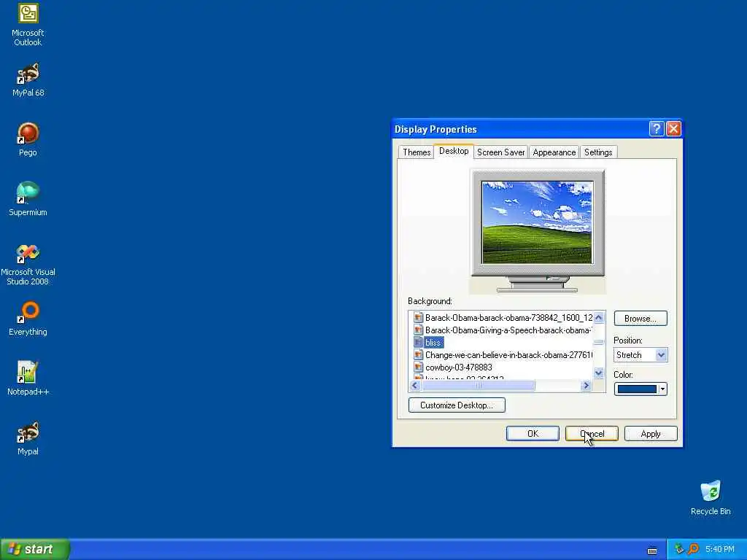
Task: Select the Desktop tab
Action: coord(454,151)
